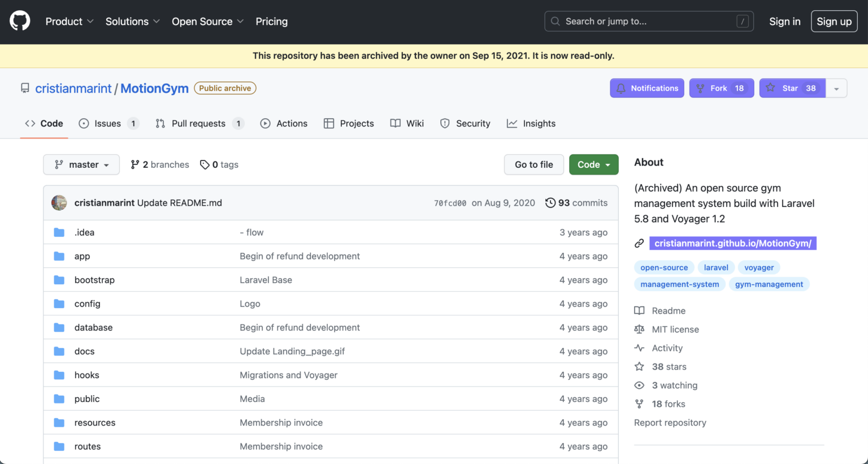The height and width of the screenshot is (464, 868).
Task: Click the commit history clock icon
Action: coord(551,203)
